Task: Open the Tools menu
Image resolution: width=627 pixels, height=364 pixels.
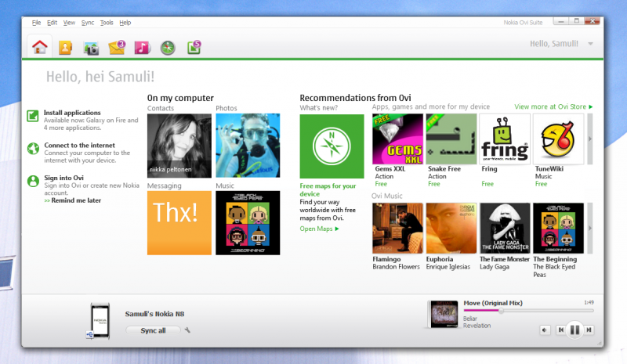Action: tap(107, 23)
